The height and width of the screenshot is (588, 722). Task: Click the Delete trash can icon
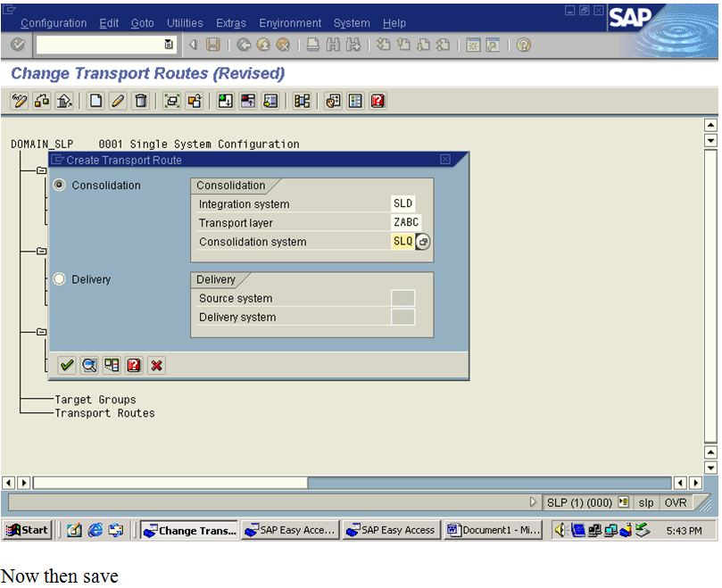tap(141, 101)
